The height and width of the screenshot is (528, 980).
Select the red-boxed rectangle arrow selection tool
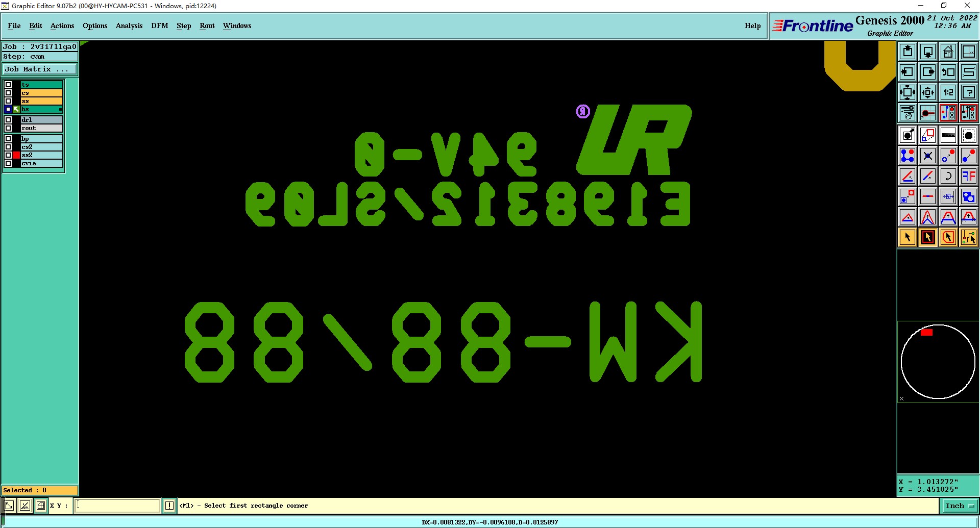coord(928,237)
